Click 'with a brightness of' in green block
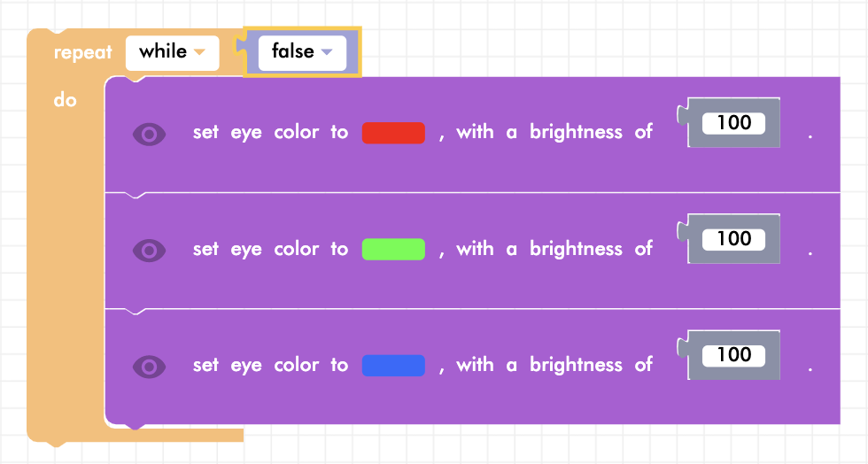This screenshot has height=464, width=868. pyautogui.click(x=554, y=249)
